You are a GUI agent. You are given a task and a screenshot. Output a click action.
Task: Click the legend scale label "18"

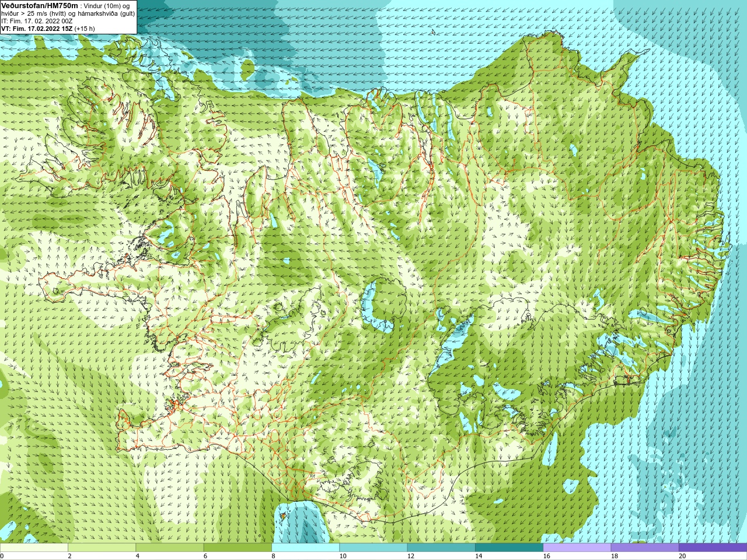coord(615,556)
